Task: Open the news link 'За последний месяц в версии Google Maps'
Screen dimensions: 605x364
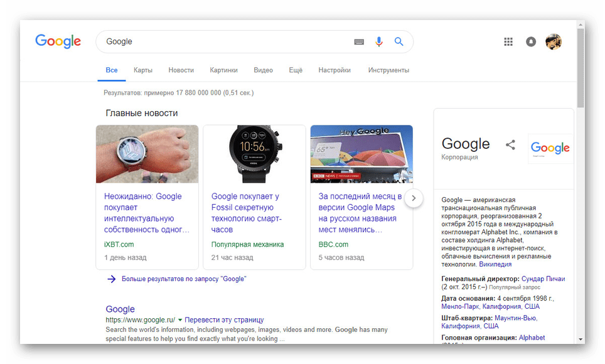Action: [360, 213]
